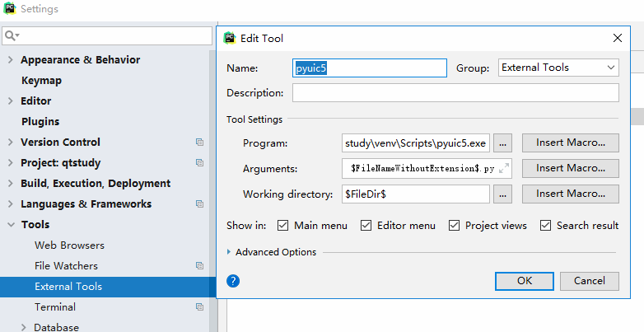The width and height of the screenshot is (644, 332).
Task: Disable the Search result checkbox
Action: pos(545,226)
